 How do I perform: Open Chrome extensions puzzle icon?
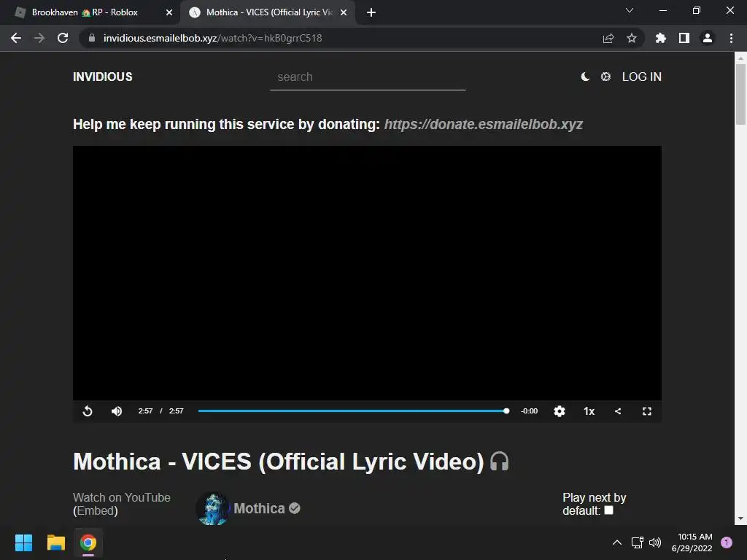tap(660, 38)
